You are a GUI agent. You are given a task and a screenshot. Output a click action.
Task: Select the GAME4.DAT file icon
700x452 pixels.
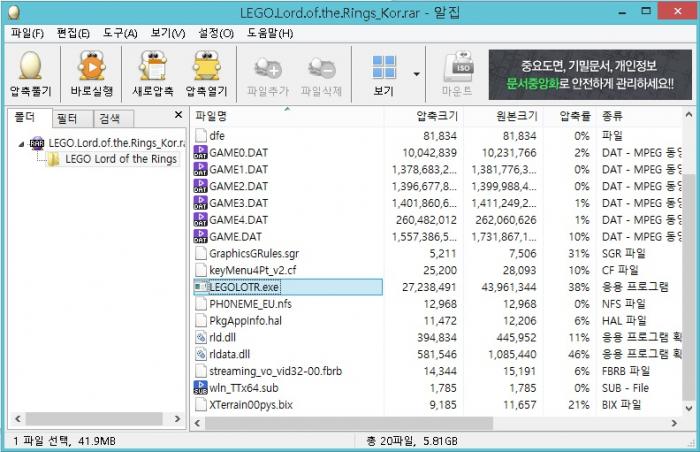tap(200, 220)
